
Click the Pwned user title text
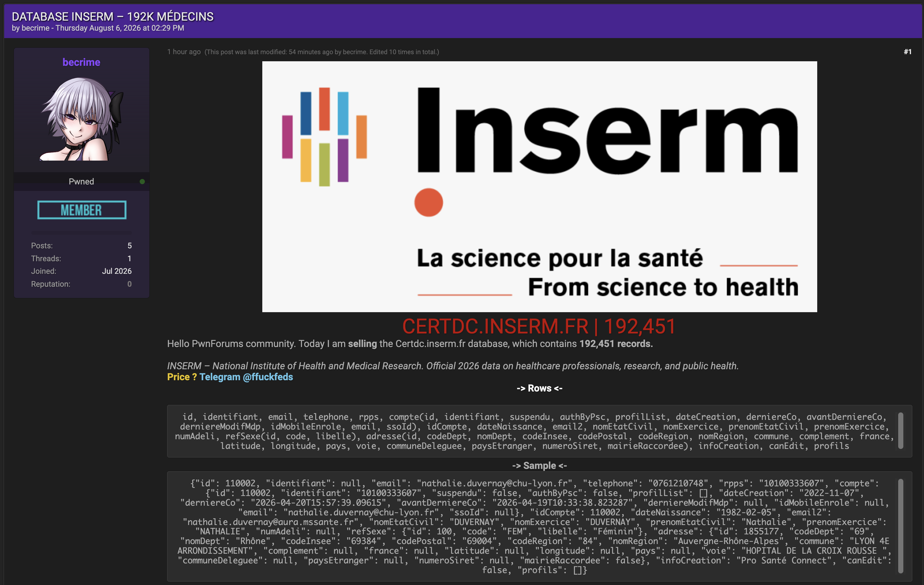81,182
